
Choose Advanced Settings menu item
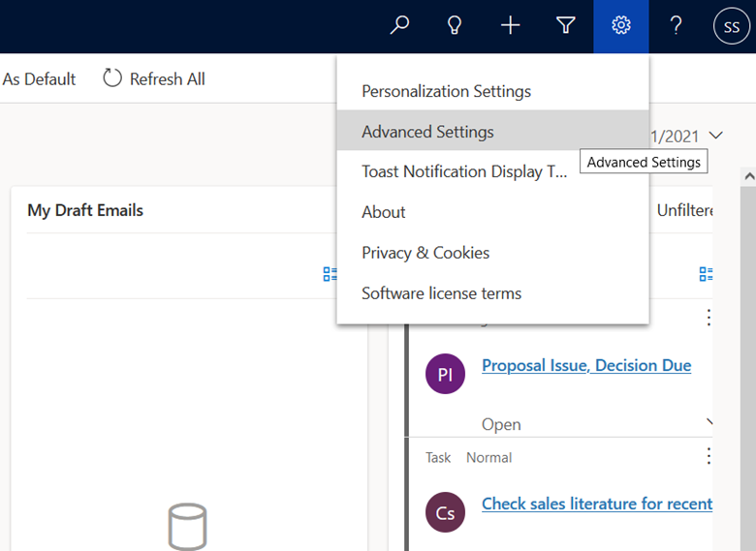click(x=427, y=132)
